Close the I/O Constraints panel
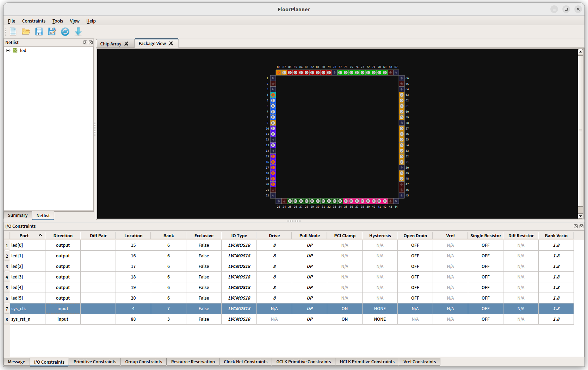The width and height of the screenshot is (588, 370). pyautogui.click(x=581, y=226)
